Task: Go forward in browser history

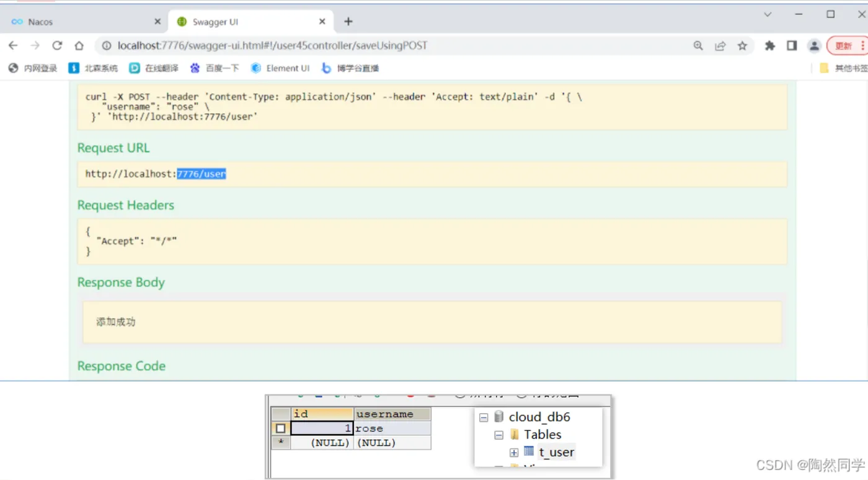Action: tap(35, 45)
